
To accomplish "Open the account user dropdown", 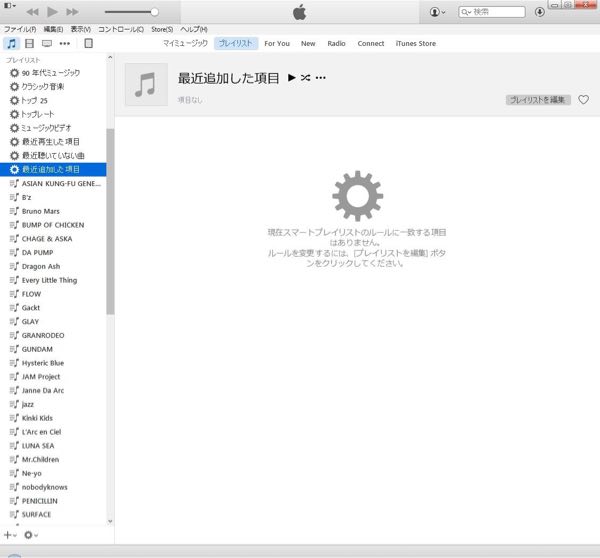I will (x=437, y=12).
